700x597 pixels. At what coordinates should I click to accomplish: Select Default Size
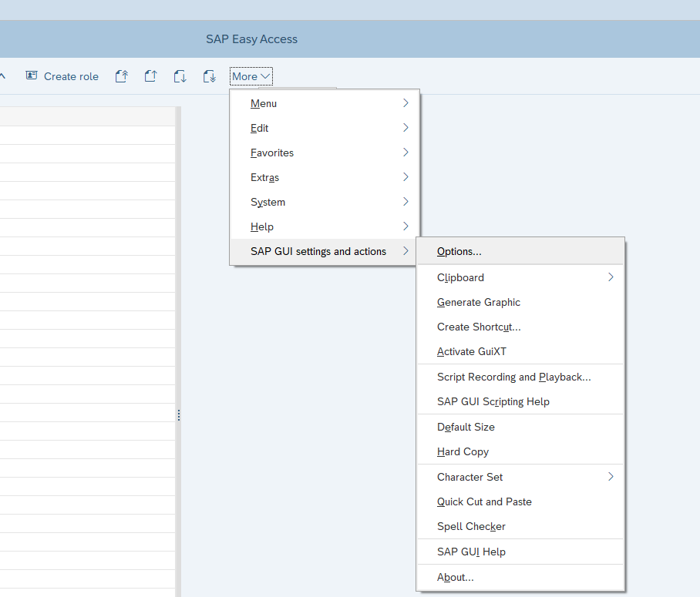(x=520, y=427)
